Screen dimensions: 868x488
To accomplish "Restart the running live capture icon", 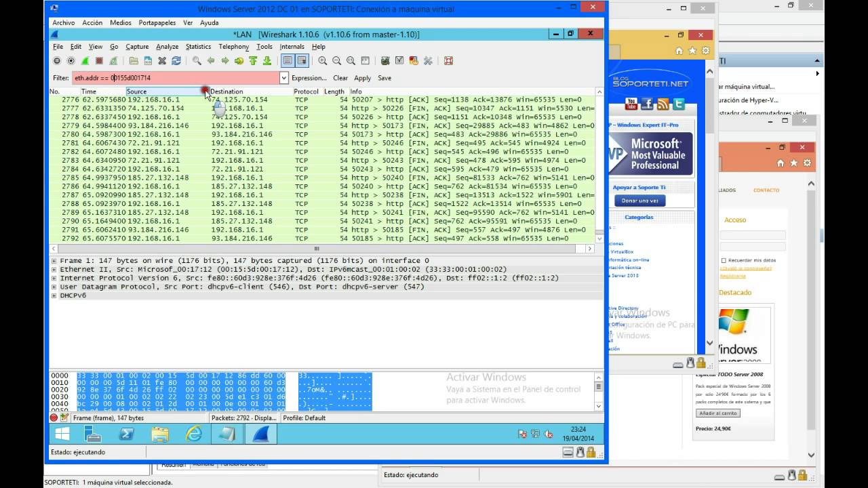I will pos(113,60).
